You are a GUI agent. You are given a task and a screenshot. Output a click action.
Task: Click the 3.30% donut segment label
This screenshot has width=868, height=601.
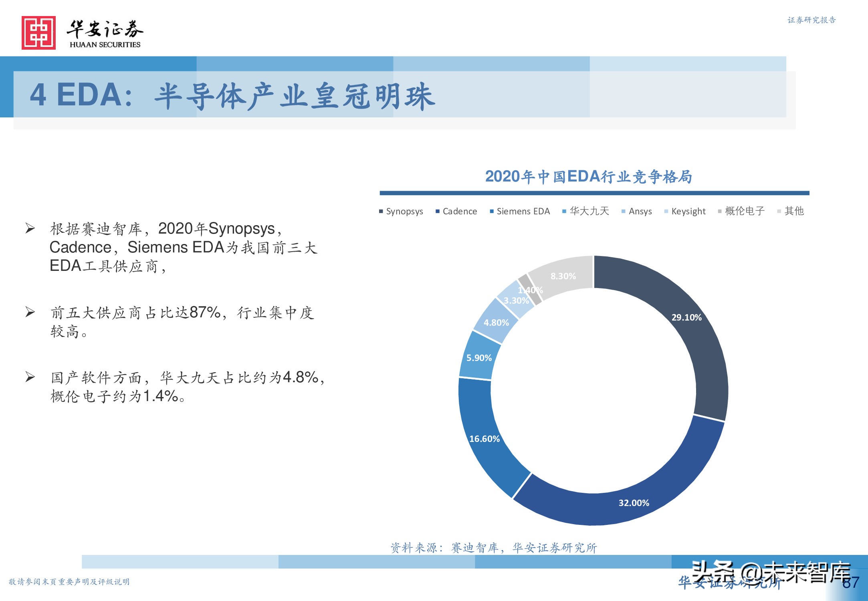pos(516,300)
